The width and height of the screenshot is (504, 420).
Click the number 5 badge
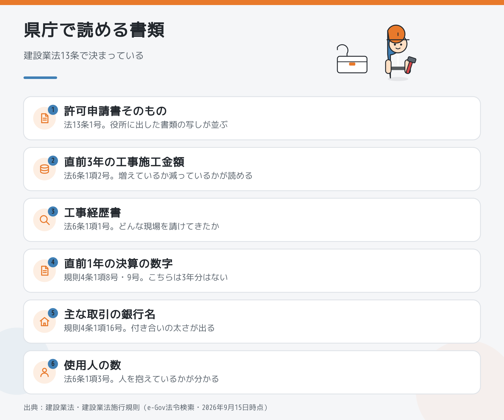click(53, 313)
